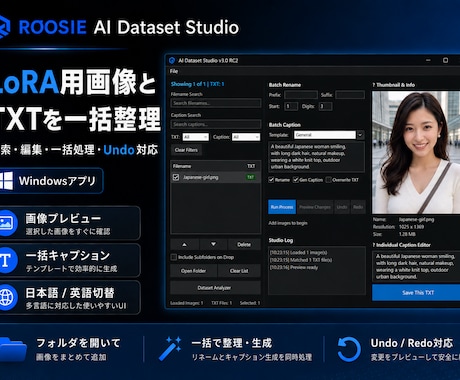460x380 pixels.
Task: Click the Individual Caption Editor text area
Action: tap(416, 267)
